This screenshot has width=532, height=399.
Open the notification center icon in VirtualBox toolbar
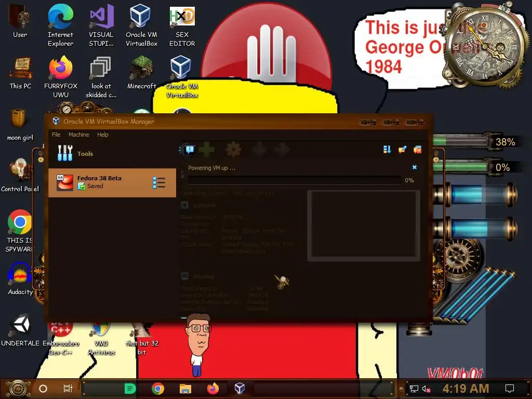(190, 149)
